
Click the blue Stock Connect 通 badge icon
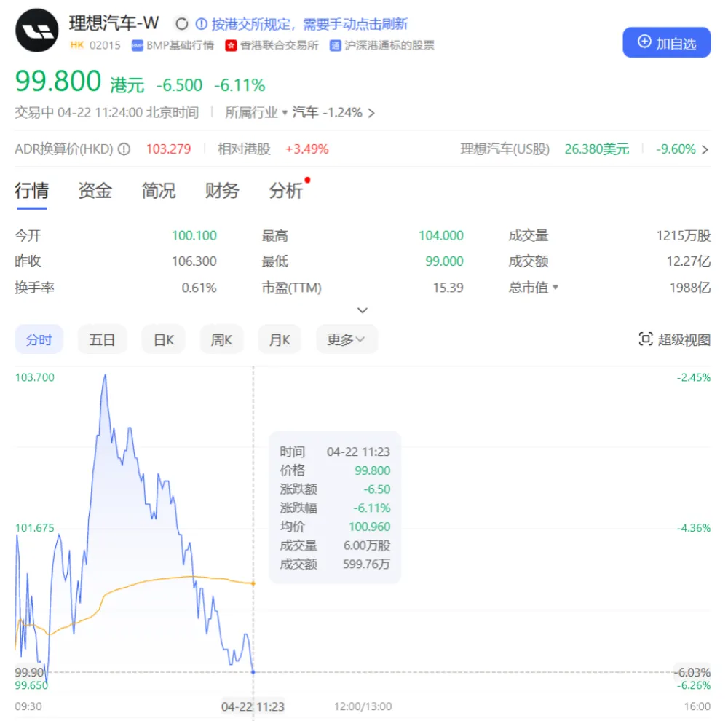pyautogui.click(x=335, y=45)
